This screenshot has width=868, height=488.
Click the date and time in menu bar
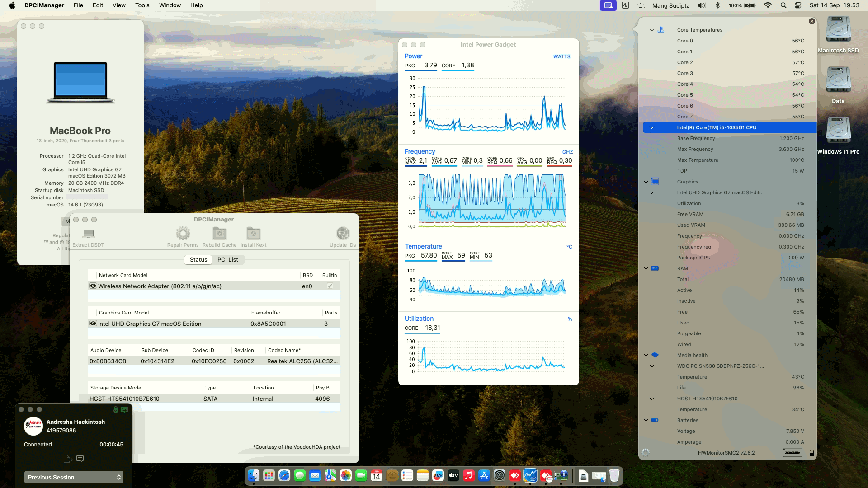(835, 5)
